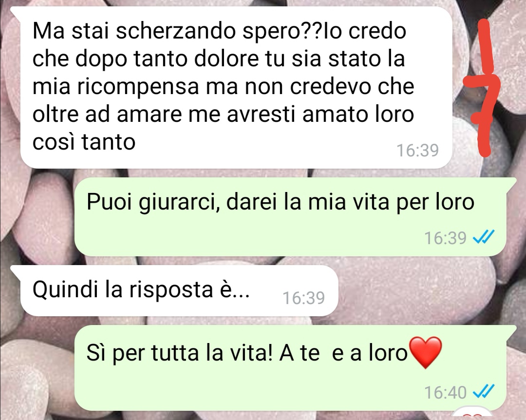Select the 'Sì per tutta la vita!' message
Viewport: 526px width, 420px height.
[290, 368]
